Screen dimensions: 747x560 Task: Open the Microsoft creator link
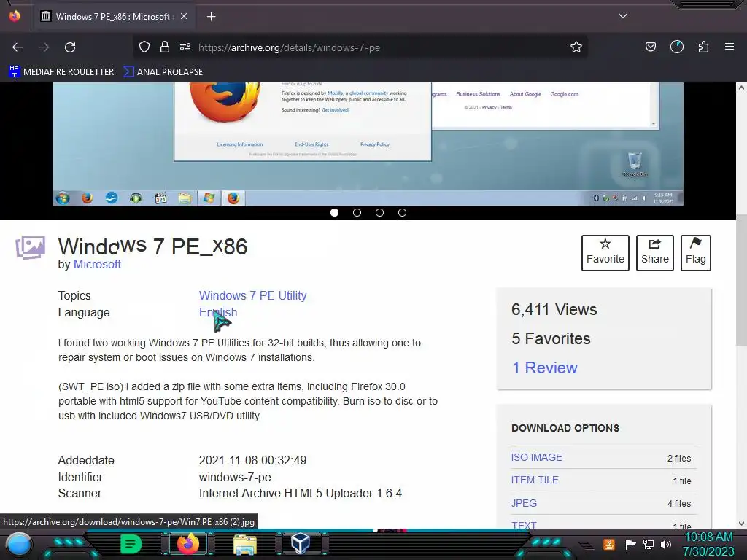[x=97, y=264]
